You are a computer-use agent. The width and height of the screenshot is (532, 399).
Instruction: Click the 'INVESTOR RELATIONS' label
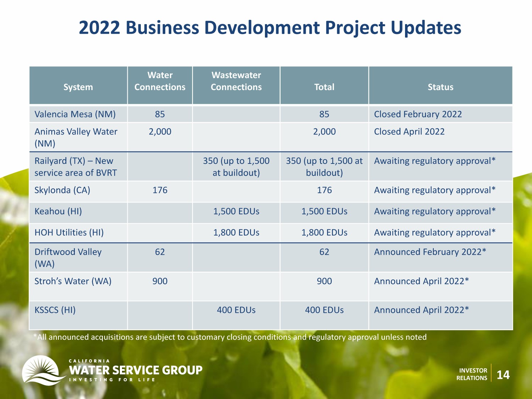472,374
